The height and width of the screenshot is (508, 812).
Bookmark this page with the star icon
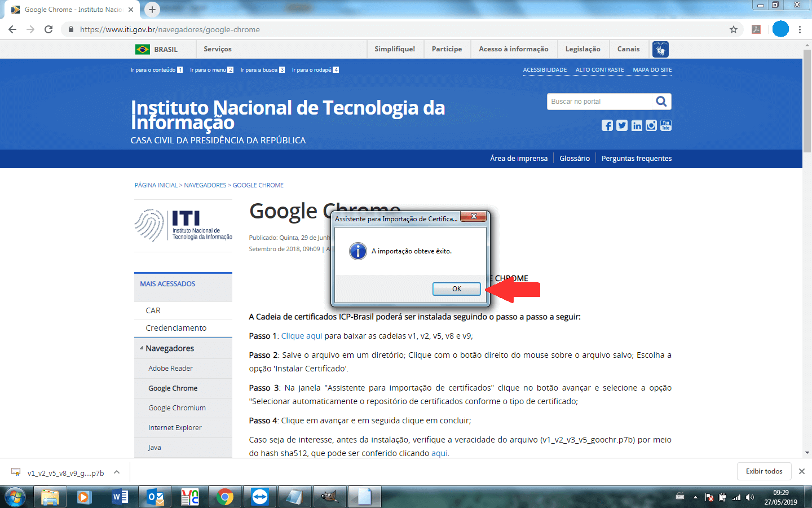733,29
